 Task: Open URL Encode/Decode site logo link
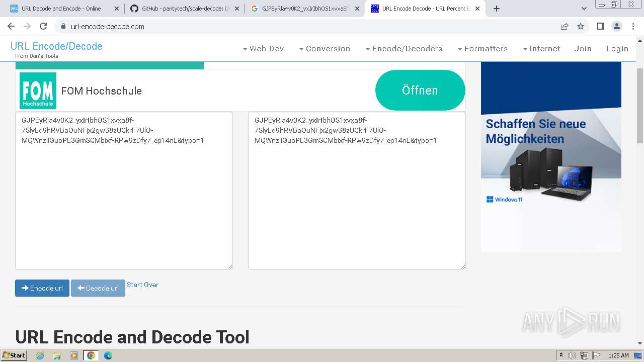56,46
